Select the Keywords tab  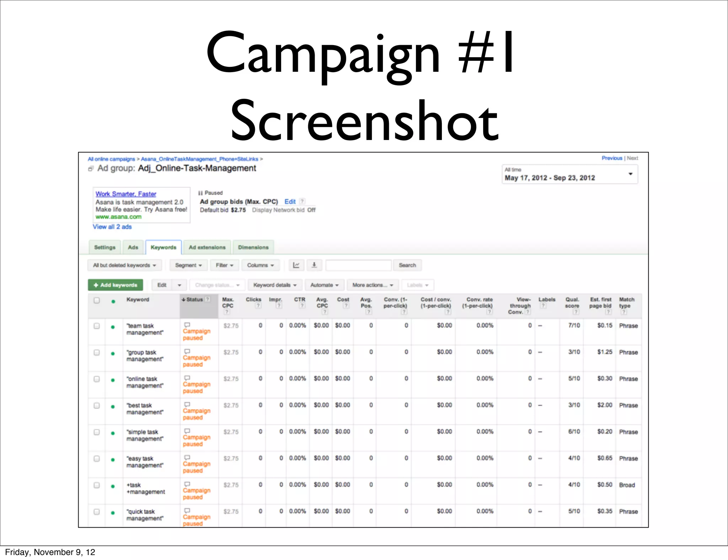pos(164,247)
